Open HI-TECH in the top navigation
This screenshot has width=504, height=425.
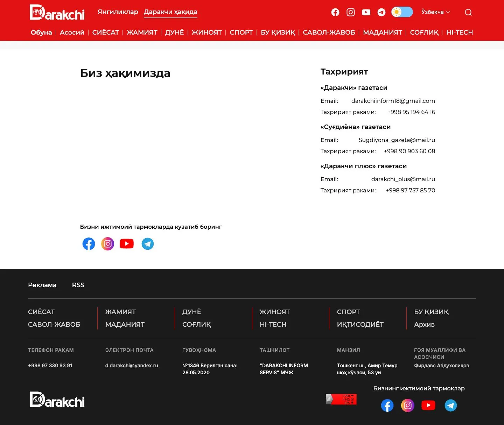(460, 33)
